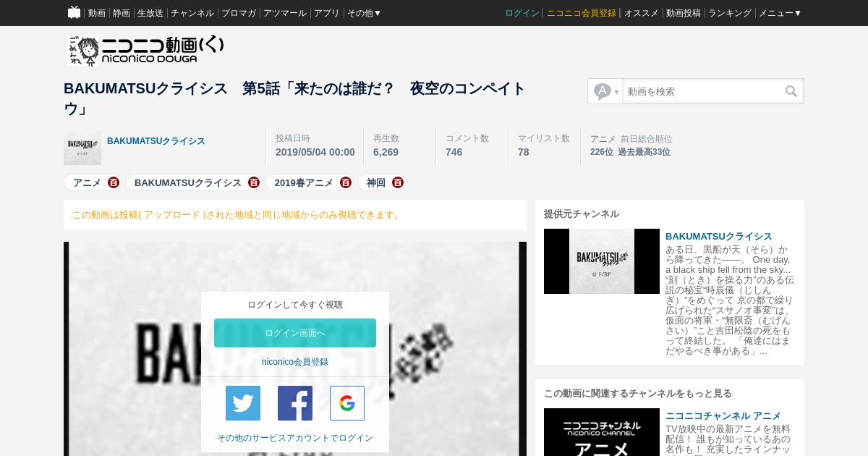Click the 提供元チャンネル heading
This screenshot has height=456, width=868.
coord(582,214)
